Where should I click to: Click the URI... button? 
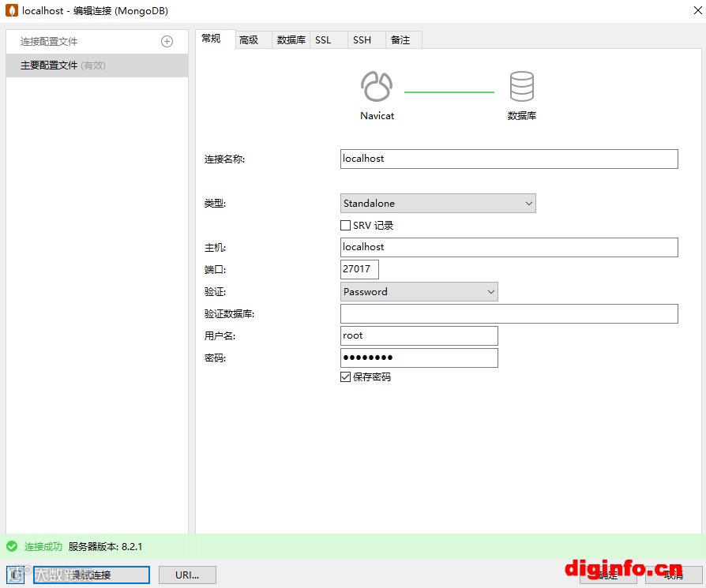[187, 575]
